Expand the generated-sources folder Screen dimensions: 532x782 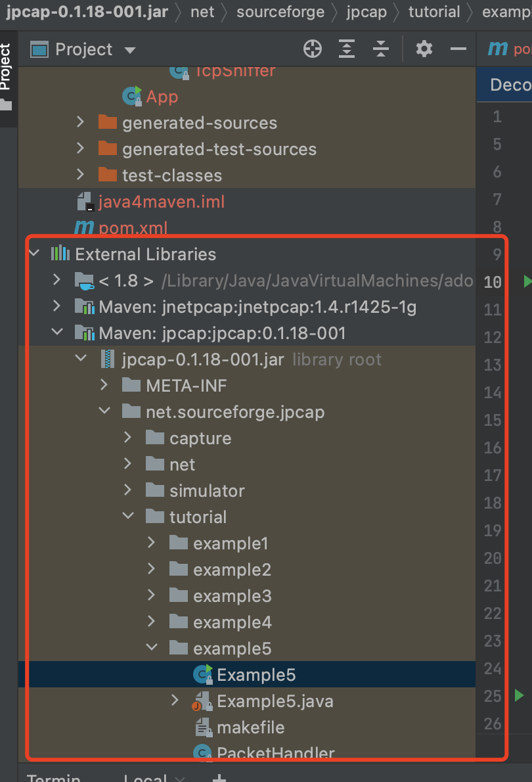(x=80, y=122)
